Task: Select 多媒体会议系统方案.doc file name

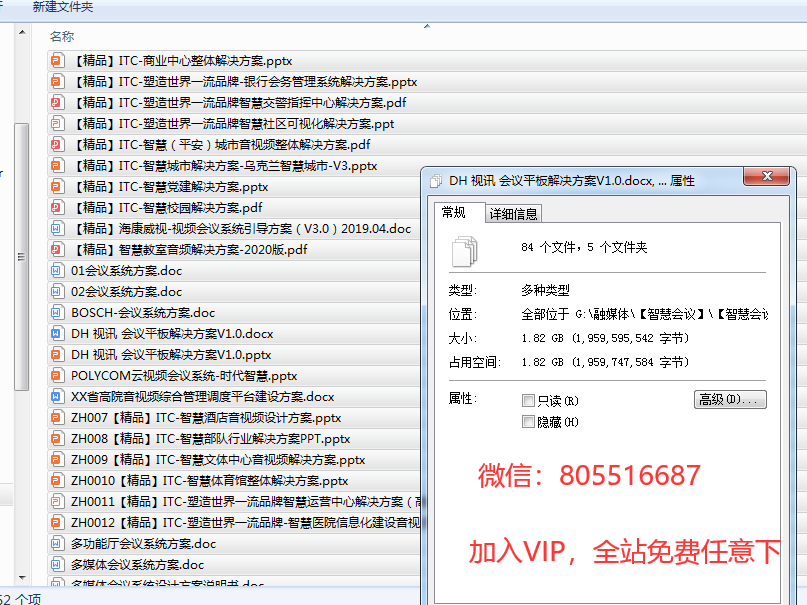Action: [x=137, y=565]
